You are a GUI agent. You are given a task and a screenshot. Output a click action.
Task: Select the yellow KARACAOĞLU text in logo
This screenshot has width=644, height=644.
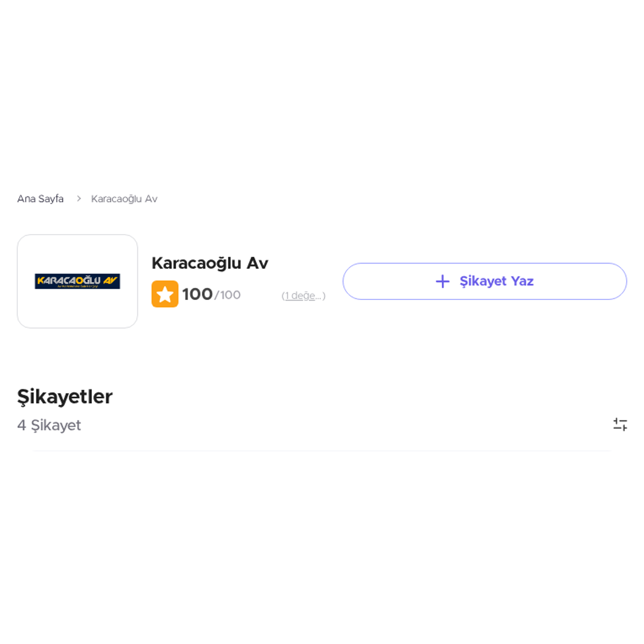point(69,280)
